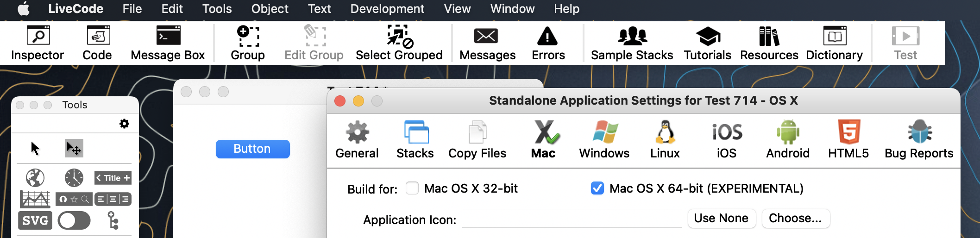Click the blue Button on the stack
The width and height of the screenshot is (980, 238).
point(252,149)
